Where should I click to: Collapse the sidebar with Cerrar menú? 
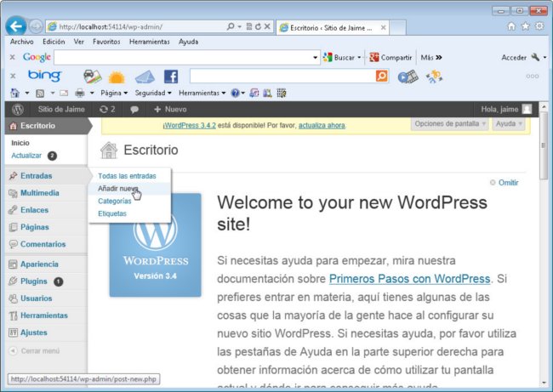34,350
